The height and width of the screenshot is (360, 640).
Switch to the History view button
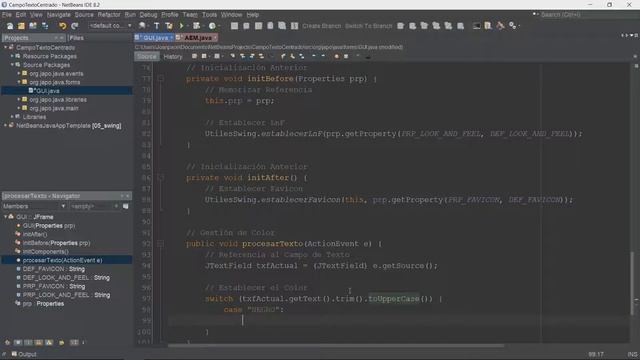173,57
